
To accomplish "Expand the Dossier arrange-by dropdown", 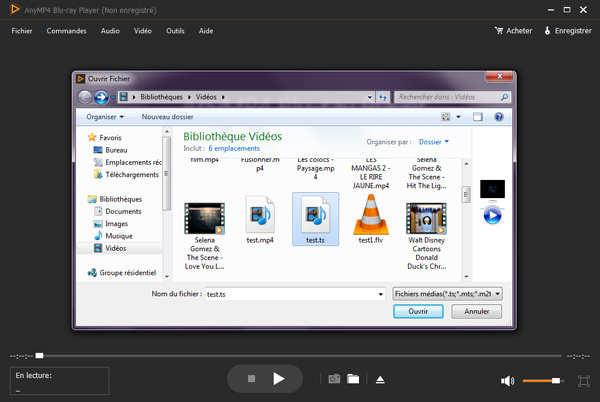I will (x=434, y=142).
